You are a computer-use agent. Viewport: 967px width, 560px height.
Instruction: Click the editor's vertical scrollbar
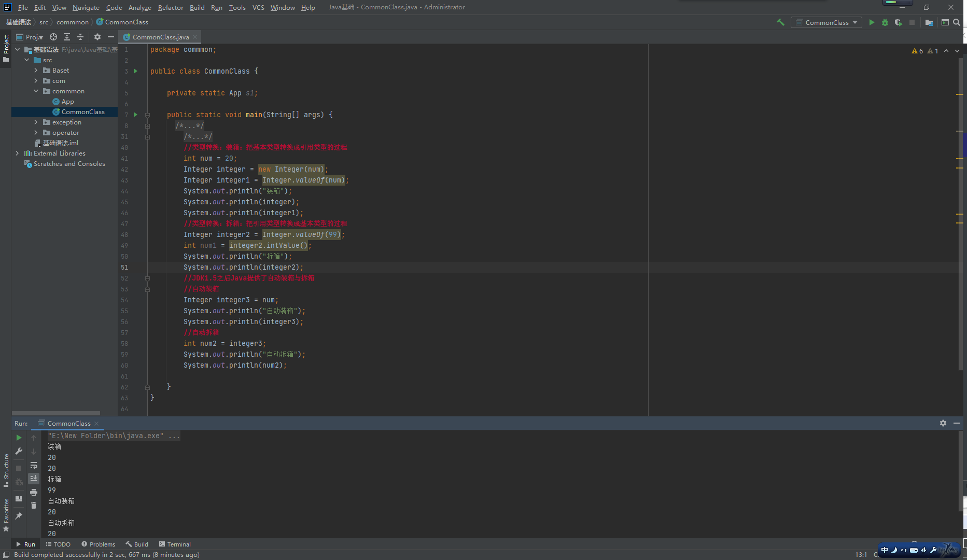point(961,207)
